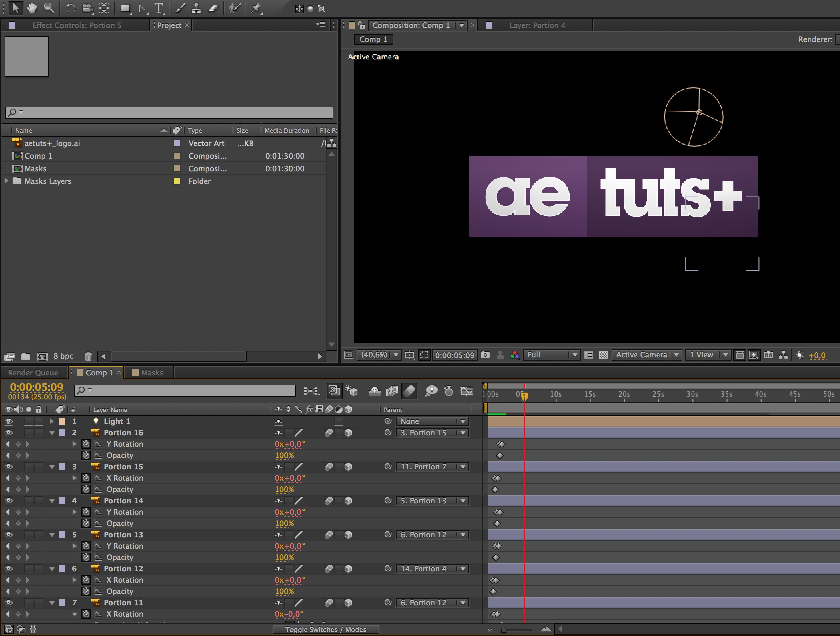
Task: Select the Hand tool
Action: [x=32, y=8]
